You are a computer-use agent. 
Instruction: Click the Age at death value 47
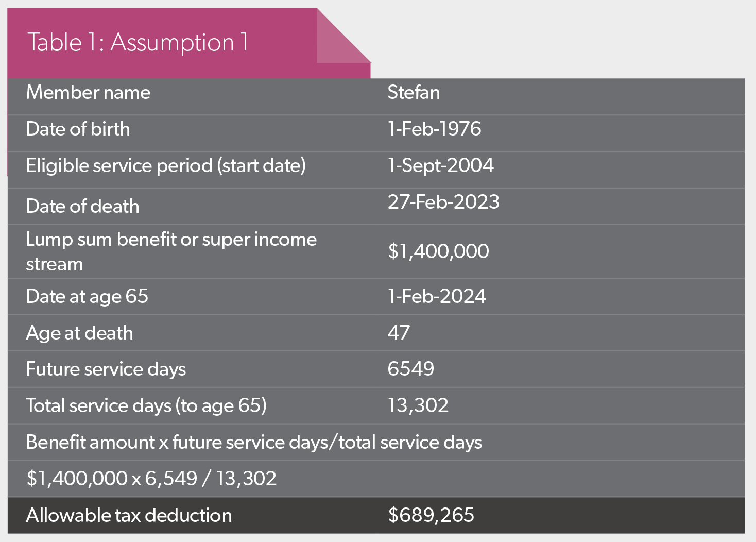399,333
